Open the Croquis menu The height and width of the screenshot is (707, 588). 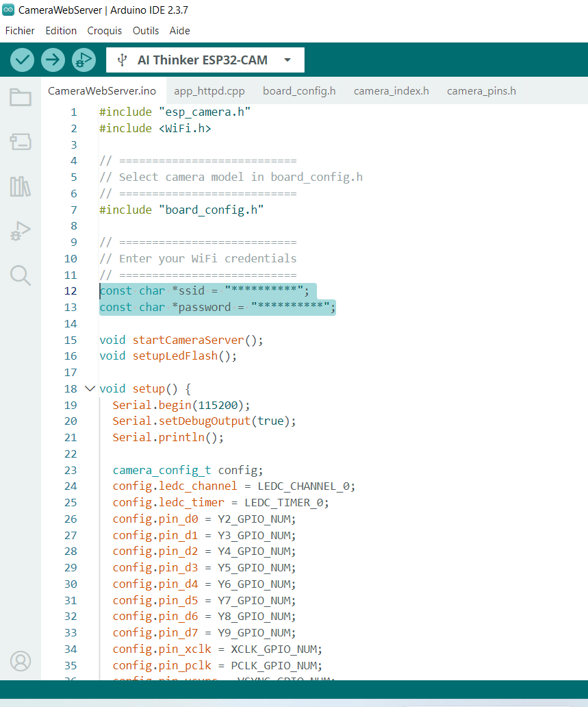[105, 31]
